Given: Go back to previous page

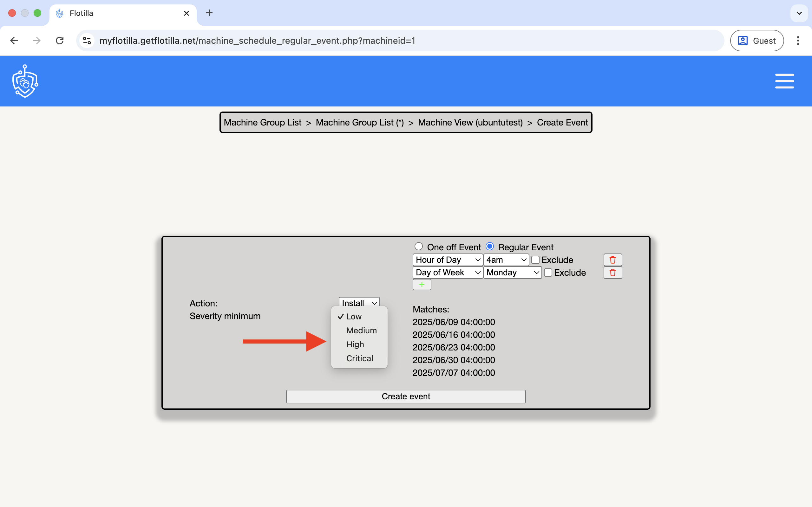Looking at the screenshot, I should 14,41.
